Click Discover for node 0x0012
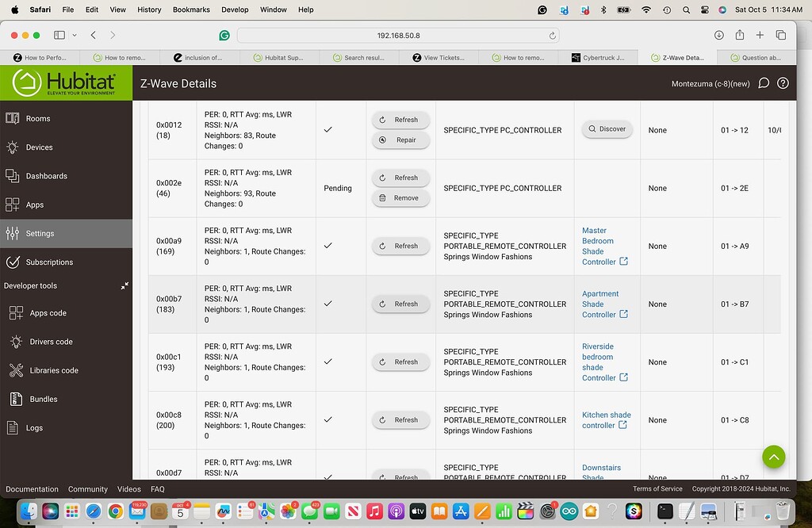The width and height of the screenshot is (812, 528). coord(607,129)
